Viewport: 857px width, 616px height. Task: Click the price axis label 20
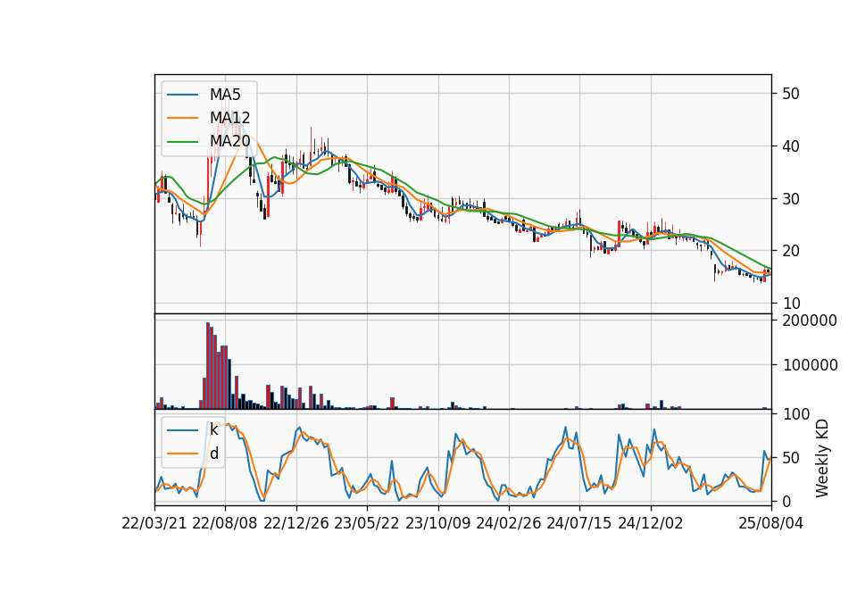pos(791,251)
